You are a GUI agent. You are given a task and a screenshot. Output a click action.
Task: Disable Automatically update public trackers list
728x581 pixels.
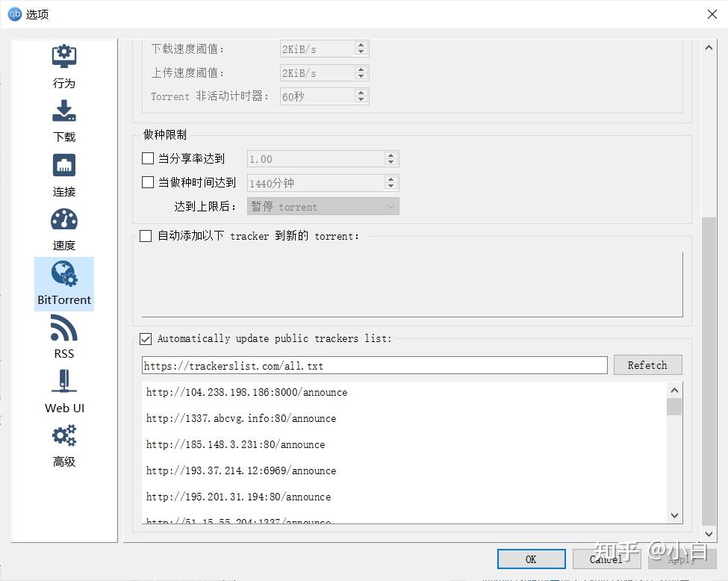(146, 338)
